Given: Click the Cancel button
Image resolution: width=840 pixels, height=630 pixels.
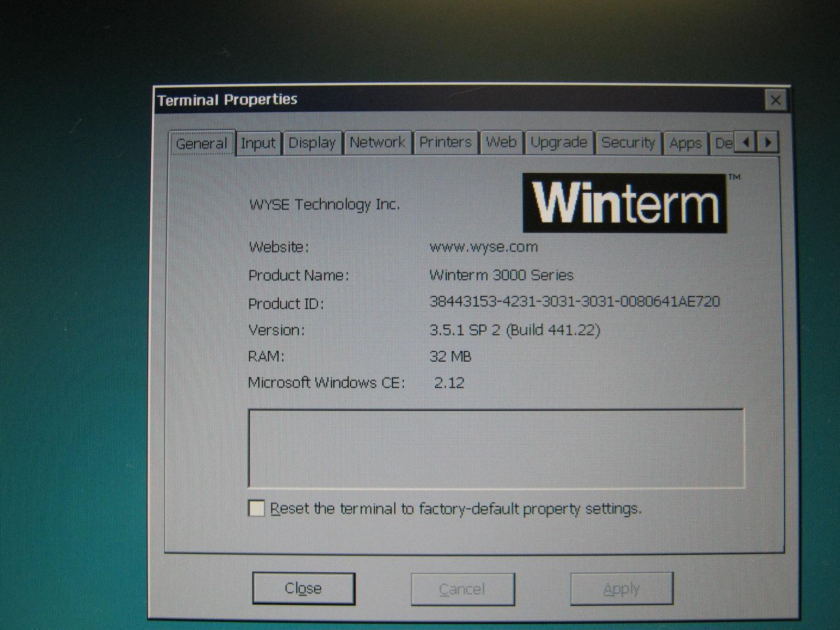Looking at the screenshot, I should 463,589.
